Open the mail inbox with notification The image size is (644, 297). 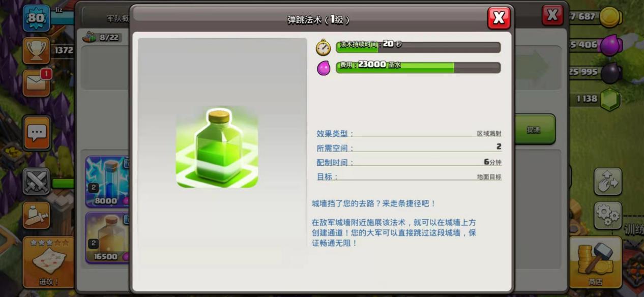click(x=36, y=83)
